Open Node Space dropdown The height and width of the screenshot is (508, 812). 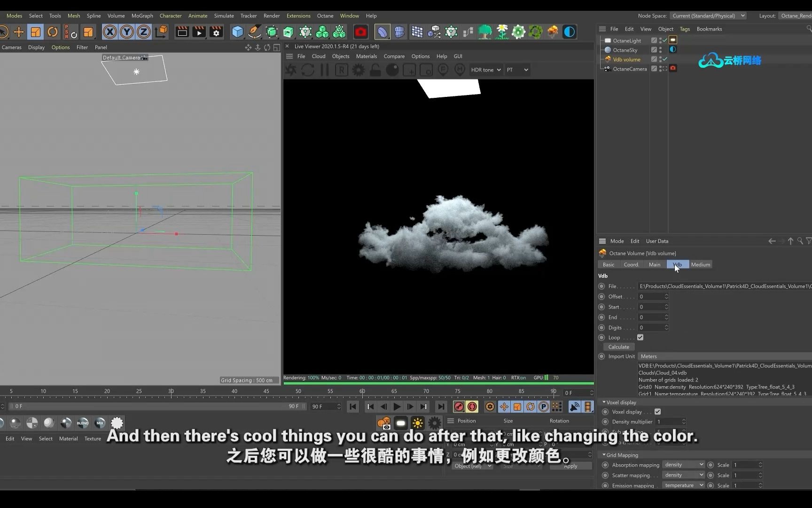708,16
